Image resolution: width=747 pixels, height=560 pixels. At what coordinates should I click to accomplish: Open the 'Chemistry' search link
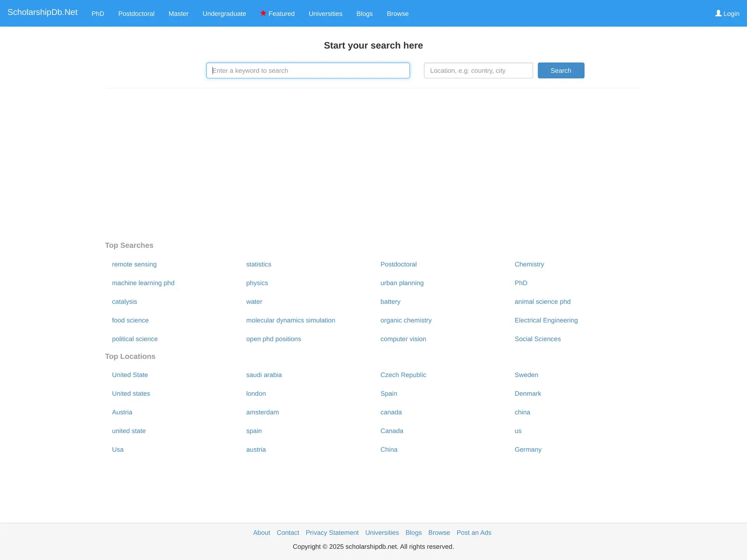click(x=529, y=264)
